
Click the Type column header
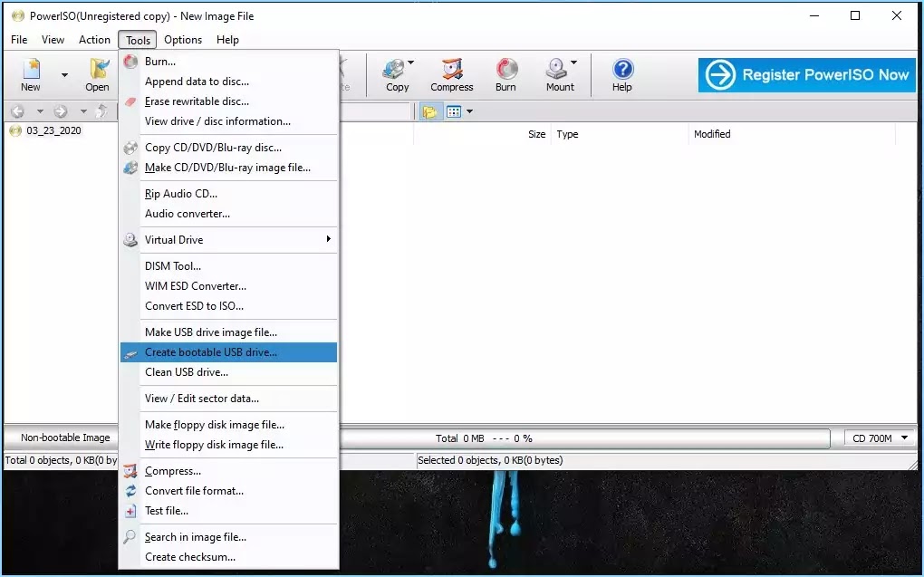pos(567,134)
